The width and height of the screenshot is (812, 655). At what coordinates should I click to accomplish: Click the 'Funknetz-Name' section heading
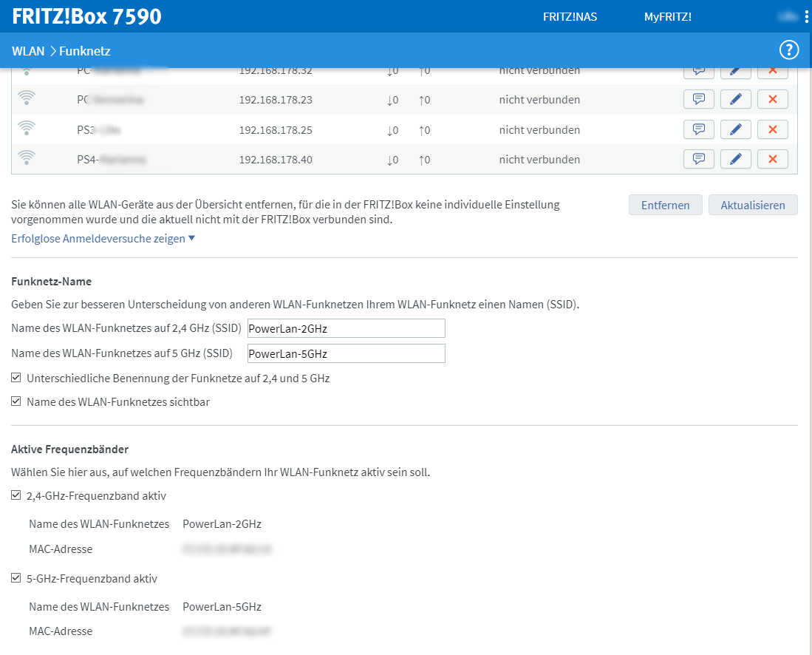click(x=51, y=282)
